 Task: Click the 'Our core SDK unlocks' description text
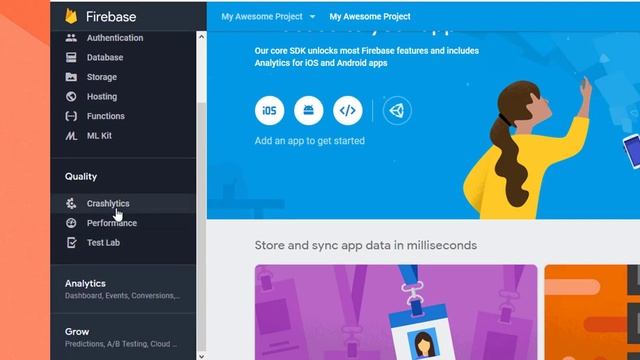367,57
